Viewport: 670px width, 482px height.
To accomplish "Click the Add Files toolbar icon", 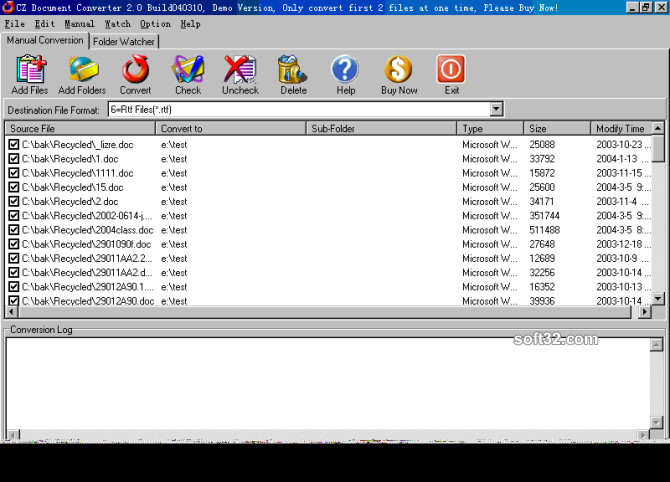I will click(x=30, y=69).
